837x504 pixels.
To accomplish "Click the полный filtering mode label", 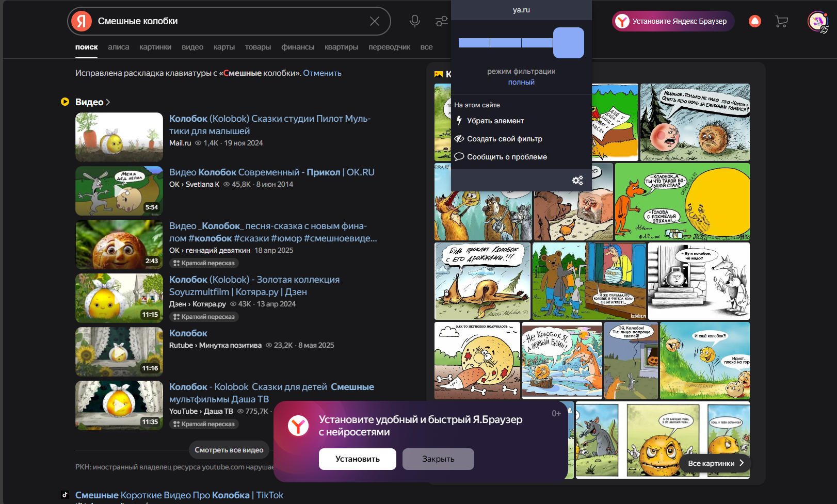I will (x=521, y=82).
